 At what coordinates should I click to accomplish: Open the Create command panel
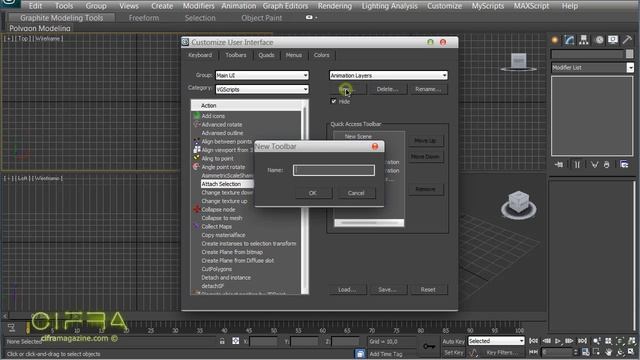(555, 40)
